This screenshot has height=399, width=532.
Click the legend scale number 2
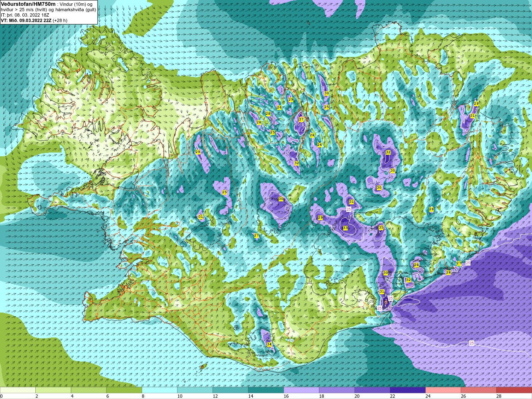[37, 396]
